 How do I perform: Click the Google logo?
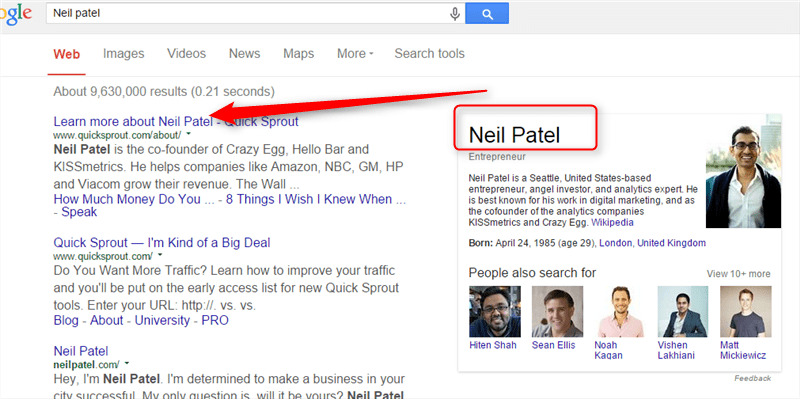(15, 14)
